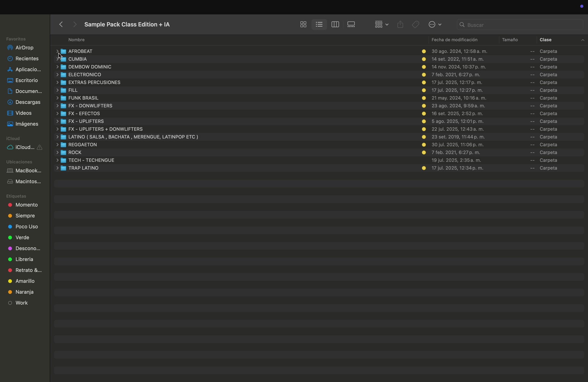The width and height of the screenshot is (588, 382).
Task: Toggle sort direction arrow on Clase column
Action: pyautogui.click(x=582, y=40)
